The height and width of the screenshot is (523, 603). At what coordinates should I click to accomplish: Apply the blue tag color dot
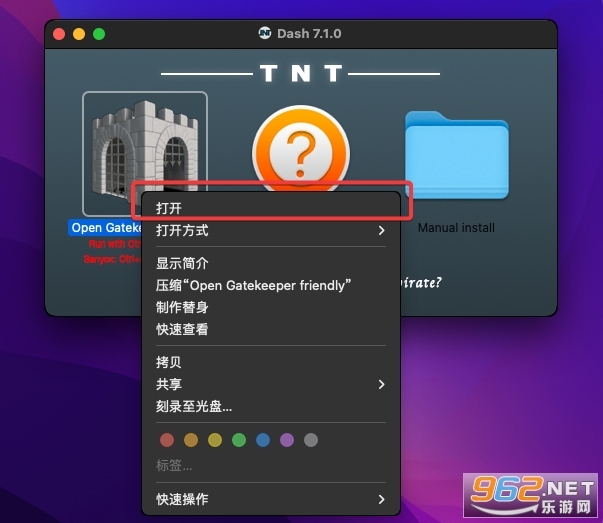point(263,440)
